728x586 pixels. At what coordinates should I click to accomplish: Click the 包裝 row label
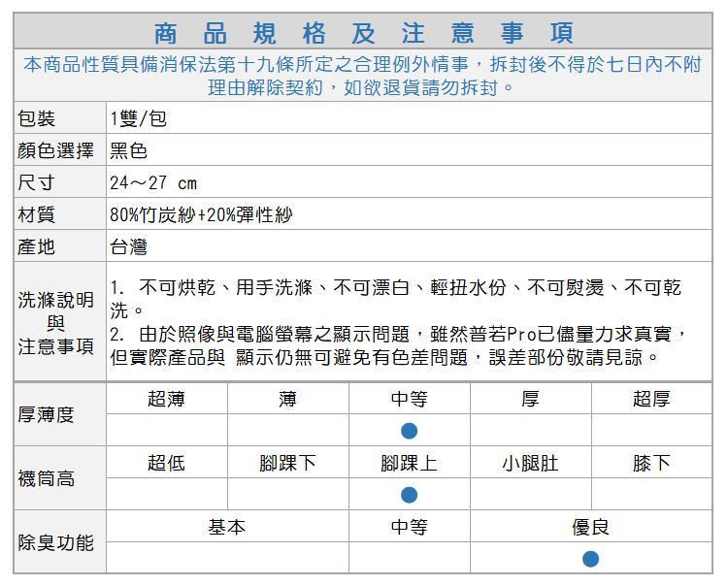pos(37,118)
